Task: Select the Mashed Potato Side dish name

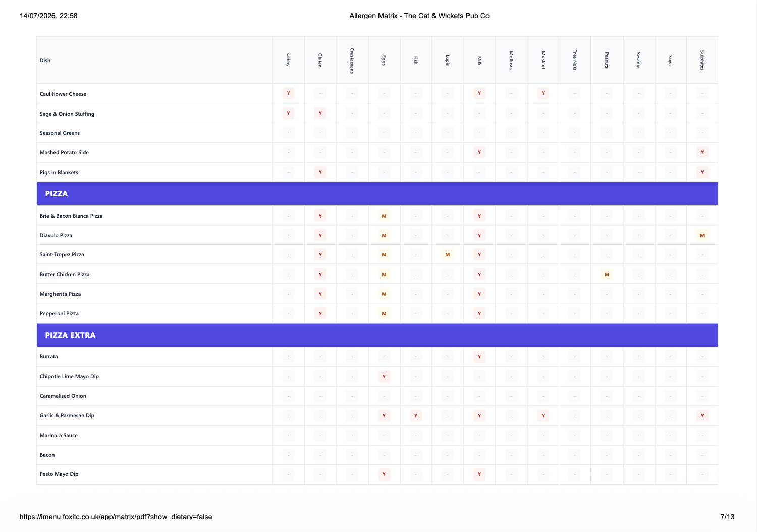Action: click(64, 152)
